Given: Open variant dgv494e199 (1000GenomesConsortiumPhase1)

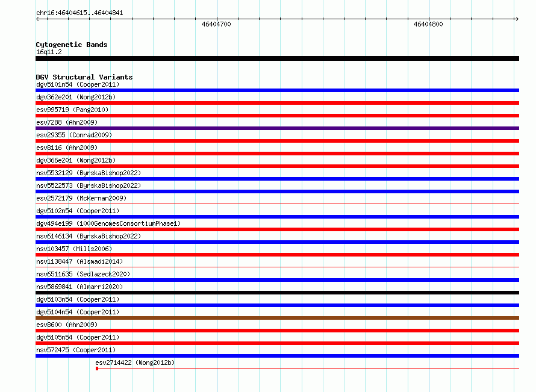Looking at the screenshot, I should click(108, 223).
